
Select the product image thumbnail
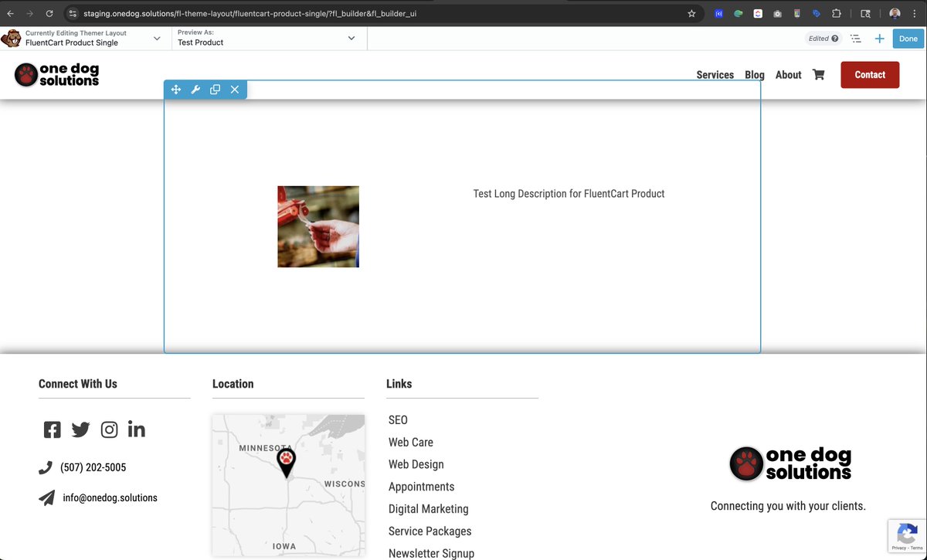(318, 226)
